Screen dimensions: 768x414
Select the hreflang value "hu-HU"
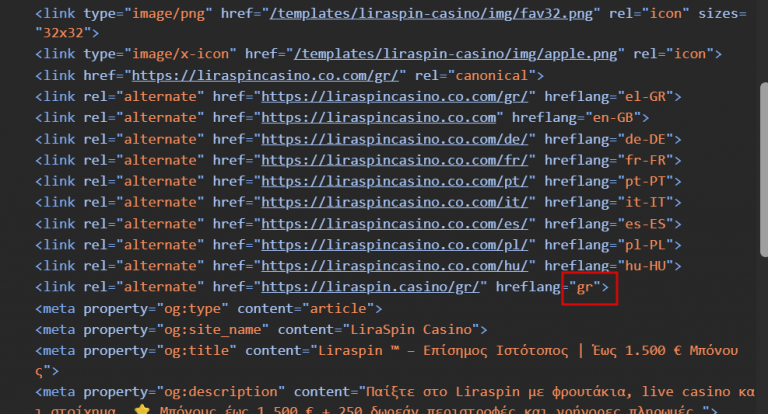coord(646,266)
